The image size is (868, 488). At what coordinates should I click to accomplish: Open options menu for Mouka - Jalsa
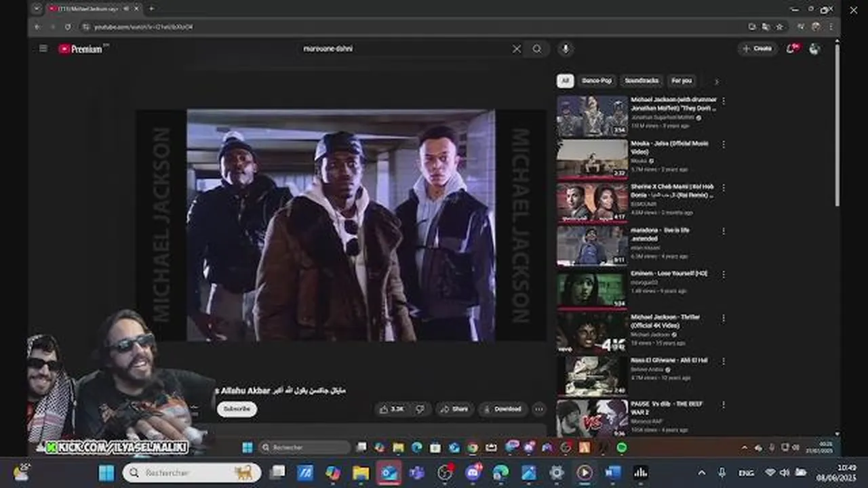[724, 144]
